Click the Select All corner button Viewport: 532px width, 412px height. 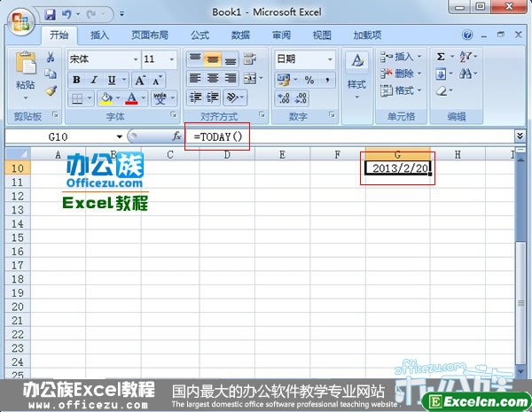point(18,154)
